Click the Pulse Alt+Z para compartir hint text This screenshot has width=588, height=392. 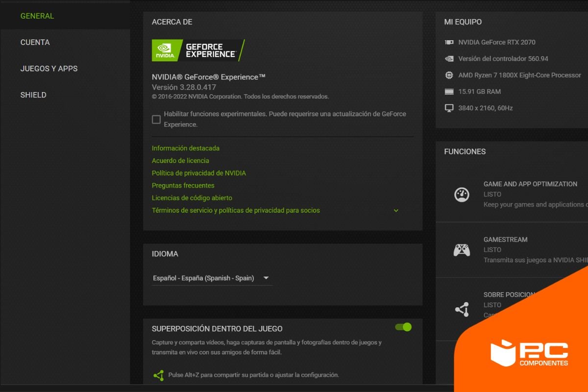(254, 375)
